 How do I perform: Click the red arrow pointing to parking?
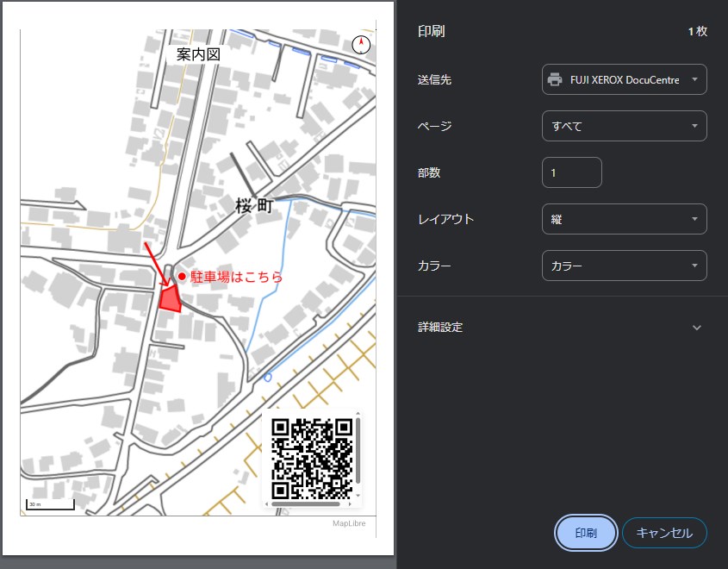(153, 262)
